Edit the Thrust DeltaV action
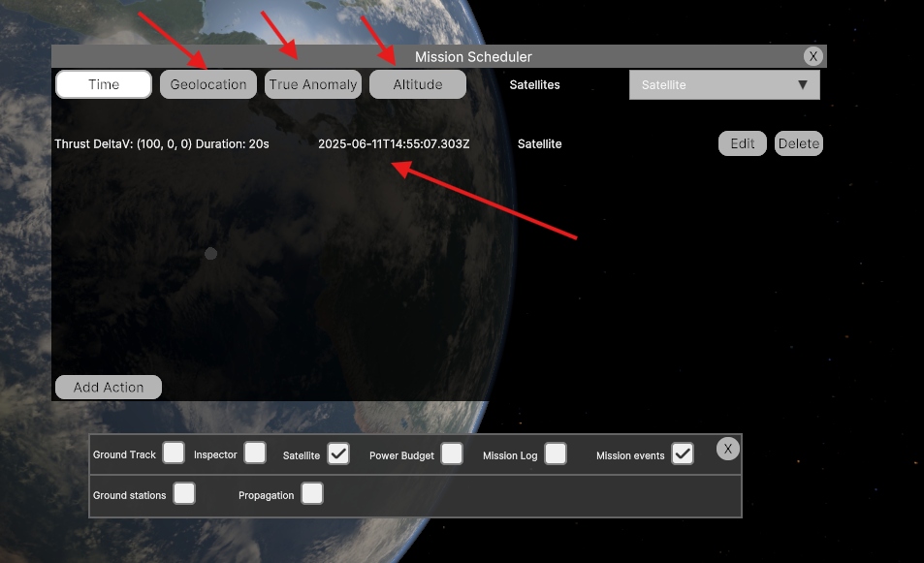 (x=743, y=143)
